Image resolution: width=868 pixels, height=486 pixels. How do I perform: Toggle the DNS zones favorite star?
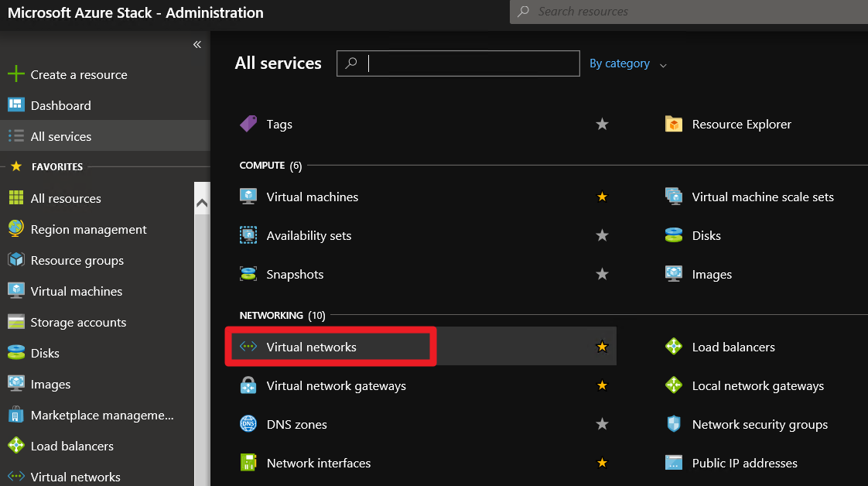[x=602, y=424]
